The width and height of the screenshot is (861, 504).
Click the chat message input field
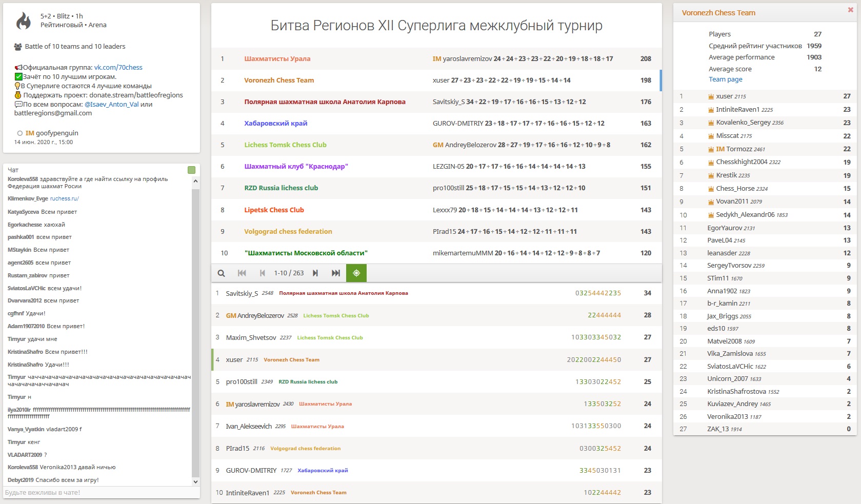coord(97,493)
